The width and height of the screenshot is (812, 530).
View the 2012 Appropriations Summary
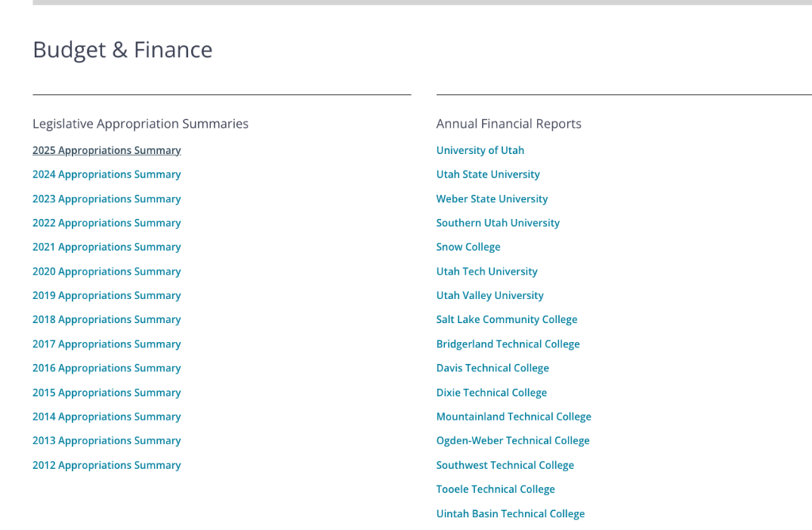click(106, 465)
